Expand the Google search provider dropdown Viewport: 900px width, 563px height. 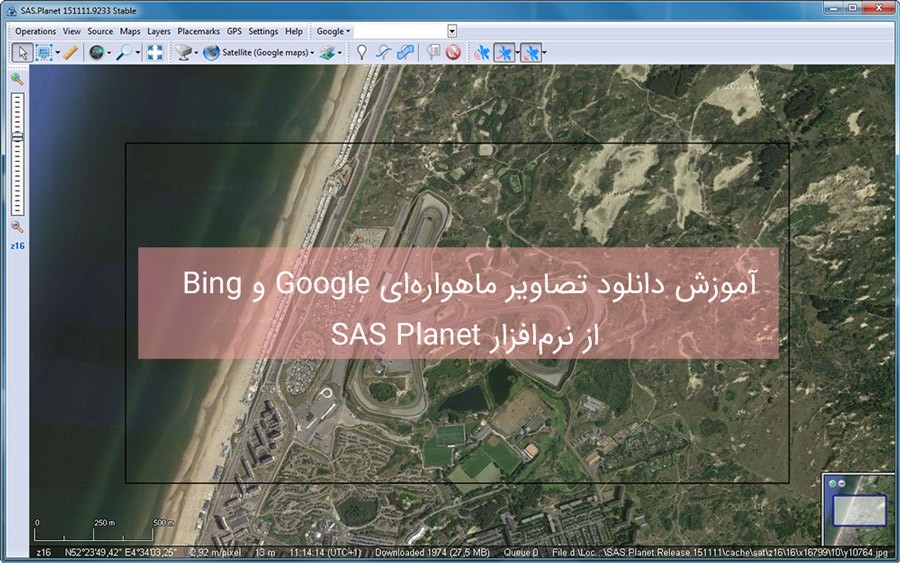pos(333,31)
